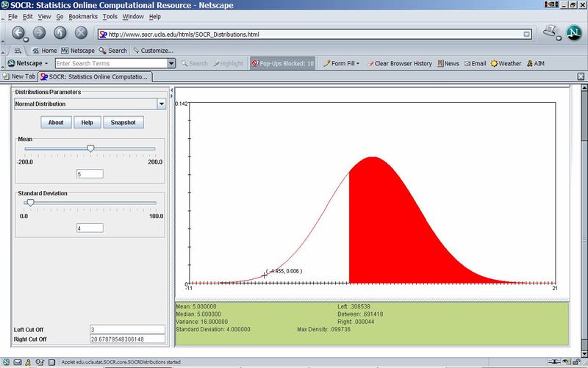This screenshot has width=588, height=368.
Task: Click the Address Book icon in status bar
Action: click(40, 362)
